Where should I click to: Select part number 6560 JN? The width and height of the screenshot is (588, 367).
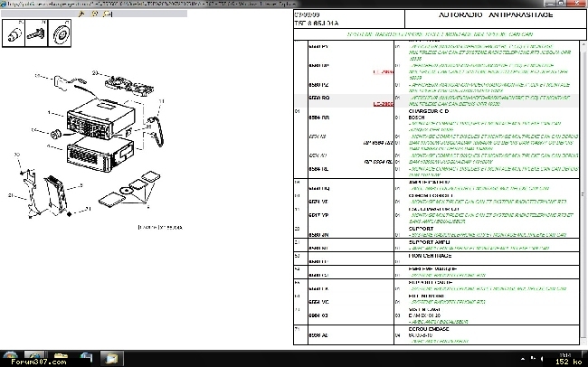(318, 235)
